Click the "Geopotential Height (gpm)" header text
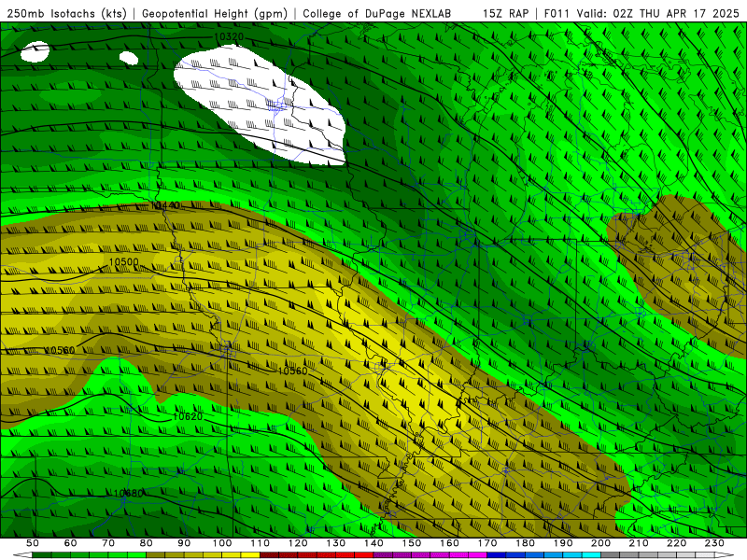 tap(215, 14)
